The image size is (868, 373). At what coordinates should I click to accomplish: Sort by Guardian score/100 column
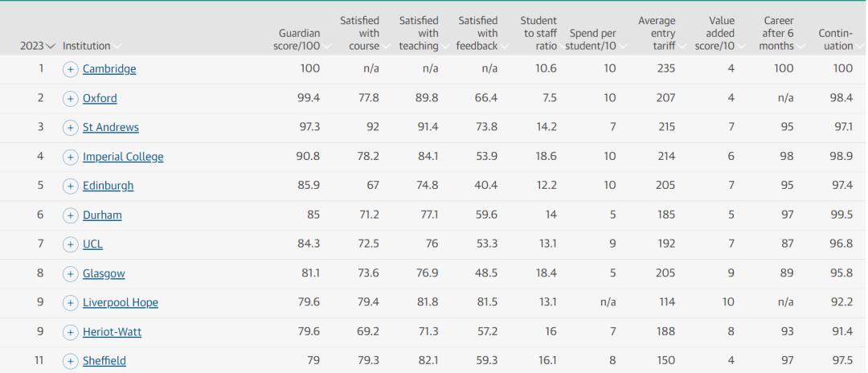click(299, 39)
